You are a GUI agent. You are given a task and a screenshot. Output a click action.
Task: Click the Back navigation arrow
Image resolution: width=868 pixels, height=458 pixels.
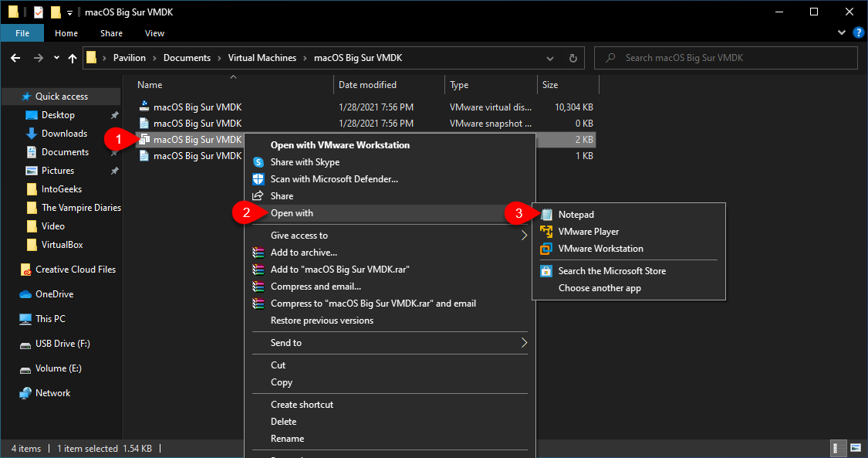(x=15, y=58)
